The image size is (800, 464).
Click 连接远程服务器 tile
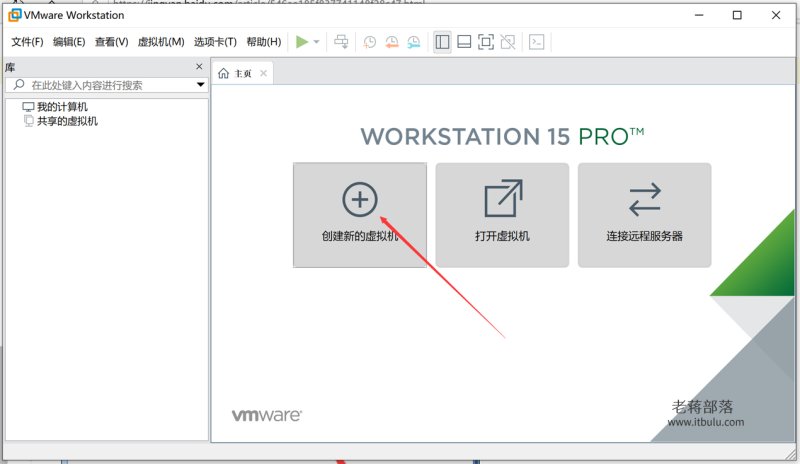tap(644, 215)
